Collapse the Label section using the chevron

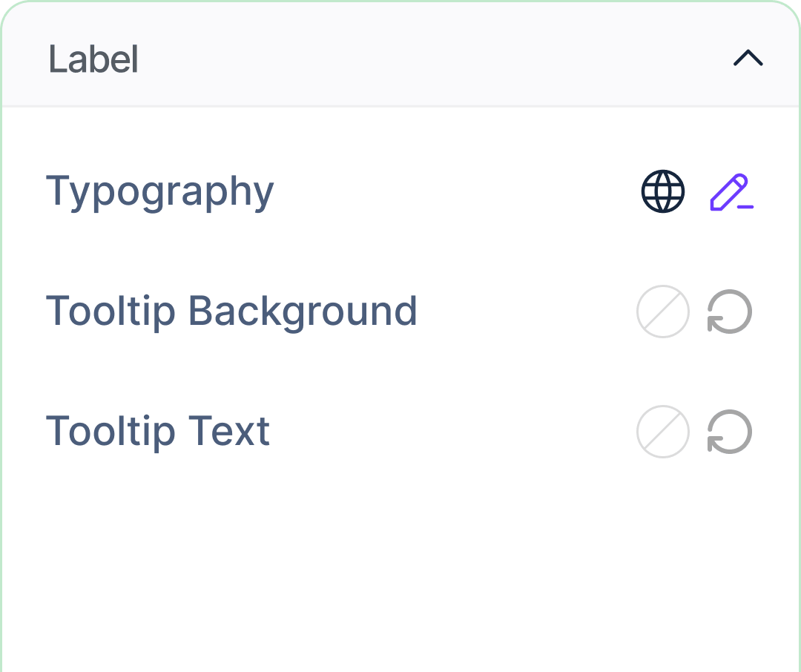pyautogui.click(x=748, y=59)
